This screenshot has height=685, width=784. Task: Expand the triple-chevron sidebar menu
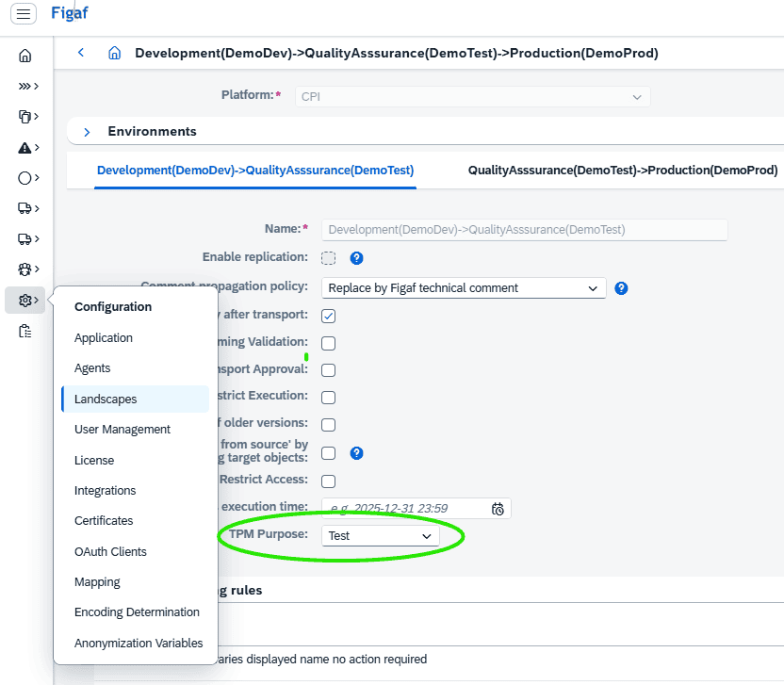click(28, 86)
